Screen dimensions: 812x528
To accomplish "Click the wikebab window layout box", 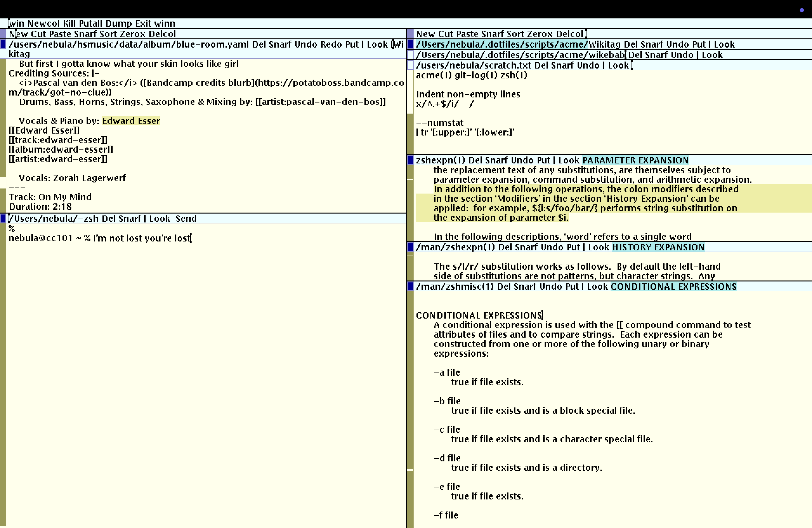I will 410,55.
